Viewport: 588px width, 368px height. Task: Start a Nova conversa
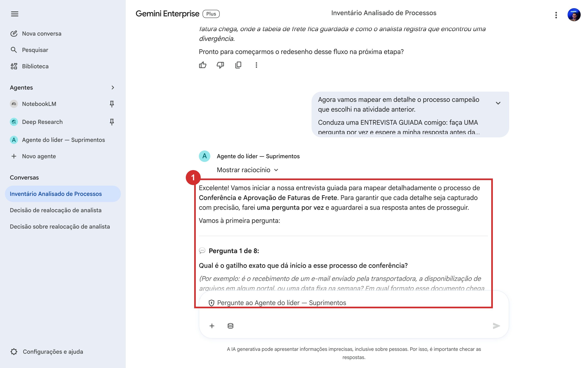36,34
